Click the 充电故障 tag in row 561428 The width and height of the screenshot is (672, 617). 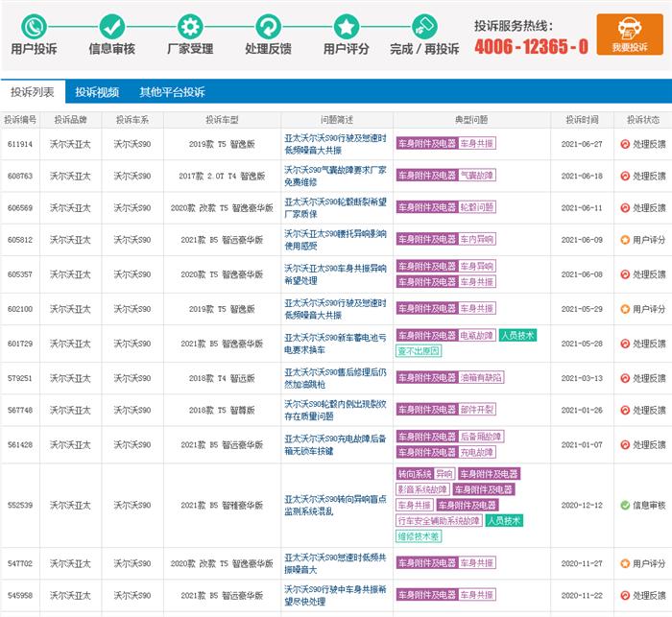click(477, 452)
